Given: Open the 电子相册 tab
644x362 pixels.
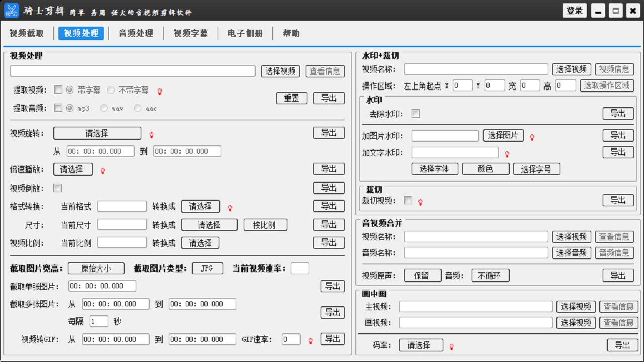Looking at the screenshot, I should [245, 33].
